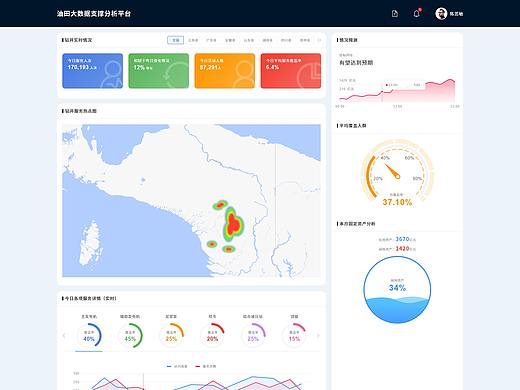Click the largest red heatmap hotspot
This screenshot has width=520, height=390.
click(x=234, y=224)
